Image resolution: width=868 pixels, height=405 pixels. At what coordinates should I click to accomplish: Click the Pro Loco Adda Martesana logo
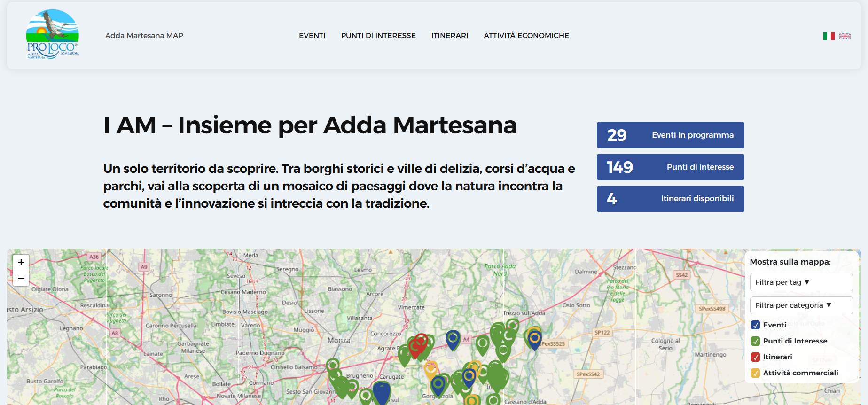pyautogui.click(x=52, y=34)
